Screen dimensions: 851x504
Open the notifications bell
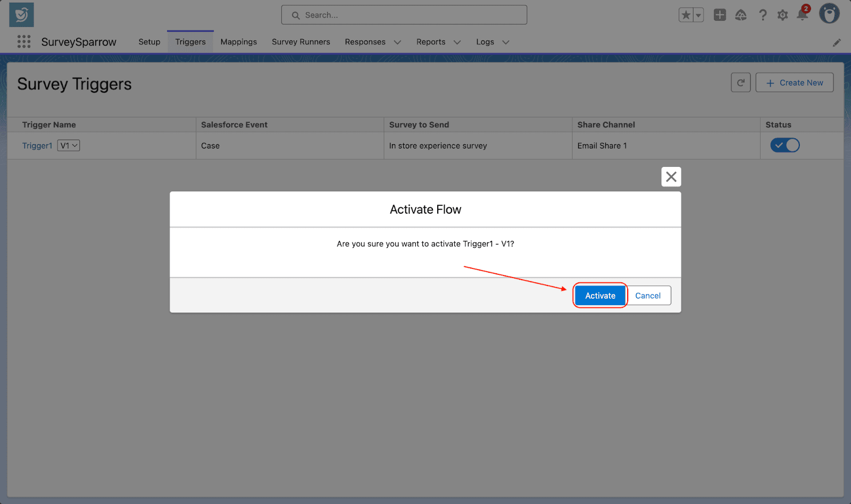click(x=803, y=15)
